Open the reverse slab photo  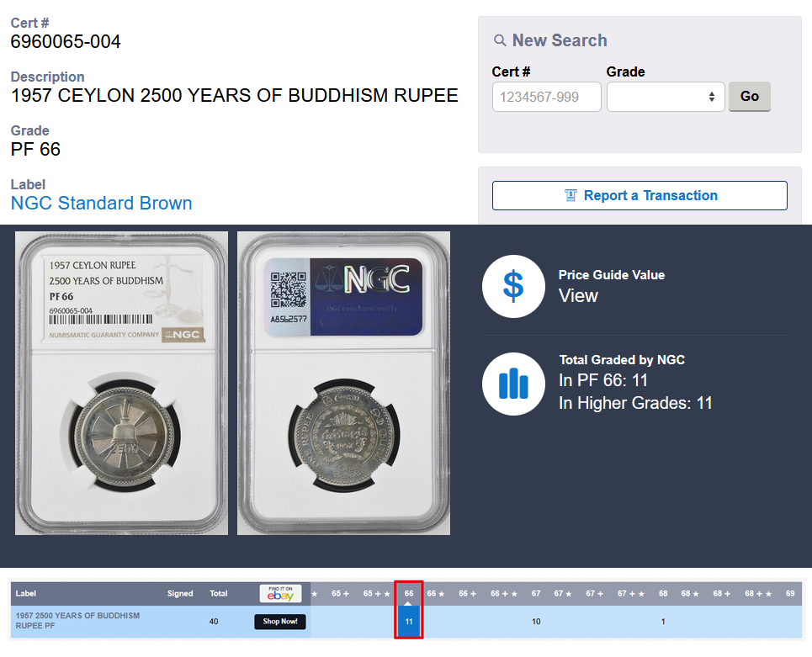pos(343,383)
